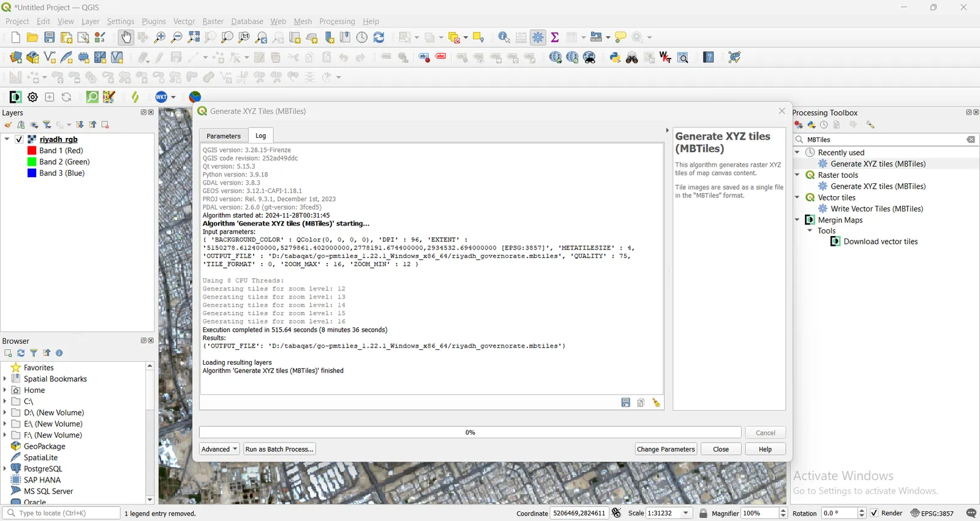
Task: Click the Zoom In magnifier tool
Action: (x=160, y=38)
